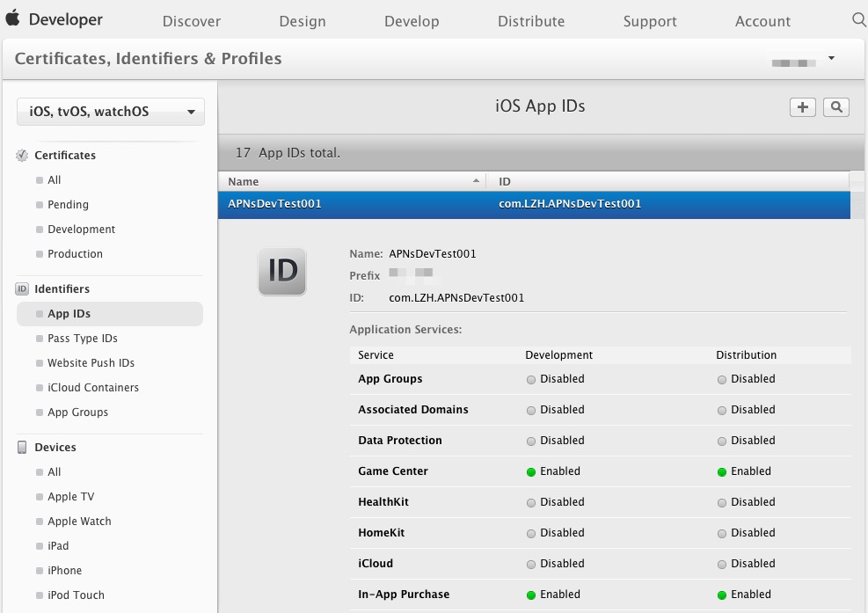
Task: Click iCloud Distribution disabled indicator
Action: pos(722,565)
